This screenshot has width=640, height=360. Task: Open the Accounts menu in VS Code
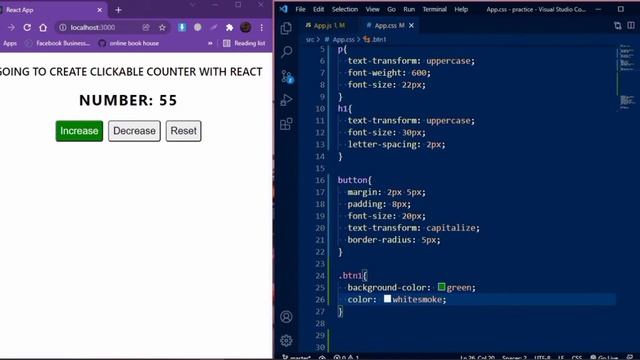pos(286,317)
